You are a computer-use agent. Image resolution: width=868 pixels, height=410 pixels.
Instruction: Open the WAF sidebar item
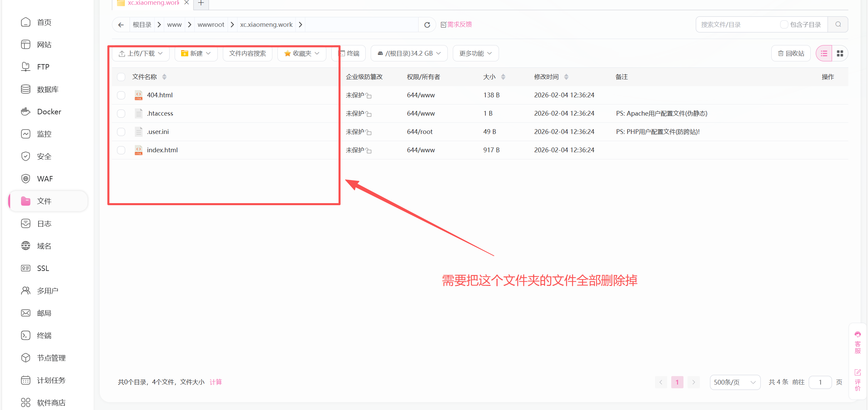(45, 179)
